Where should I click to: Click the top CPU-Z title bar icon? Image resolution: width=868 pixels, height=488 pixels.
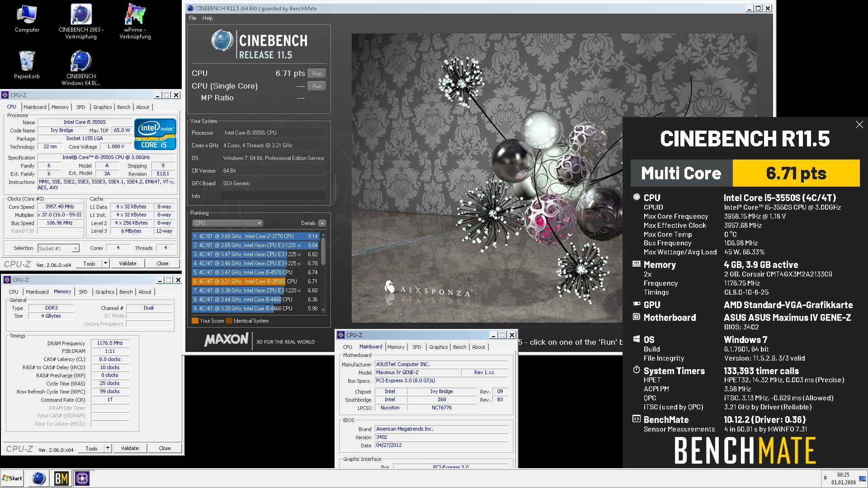[5, 95]
